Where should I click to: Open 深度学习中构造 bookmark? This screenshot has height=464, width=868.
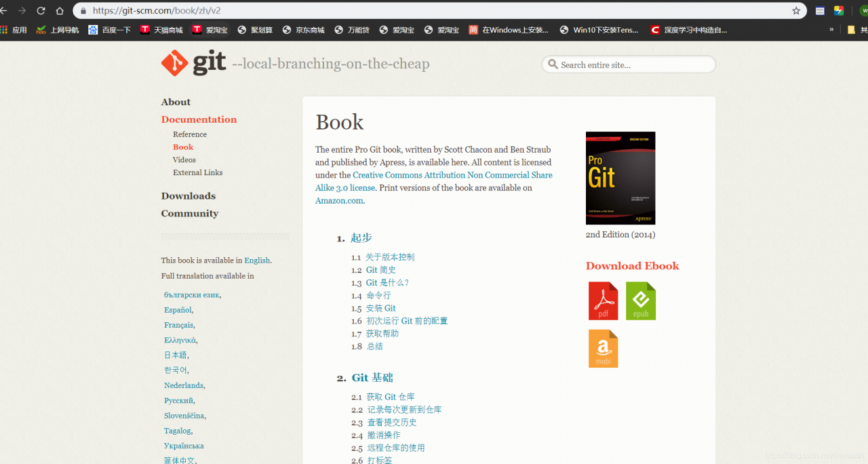click(688, 30)
